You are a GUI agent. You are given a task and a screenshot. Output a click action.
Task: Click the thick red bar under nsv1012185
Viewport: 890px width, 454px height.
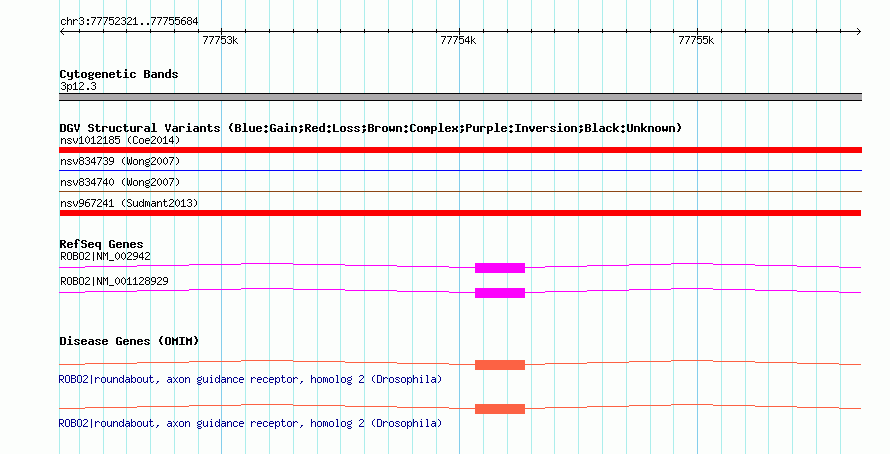460,150
